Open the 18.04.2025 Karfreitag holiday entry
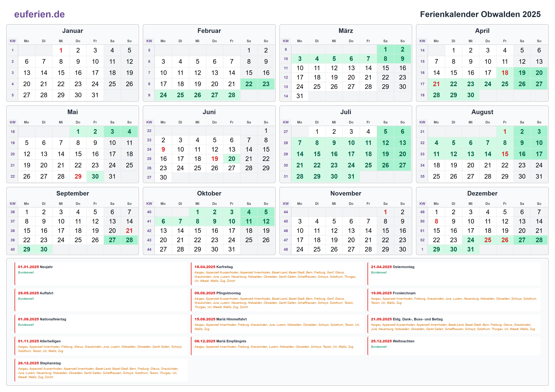The image size is (555, 392). 277,274
